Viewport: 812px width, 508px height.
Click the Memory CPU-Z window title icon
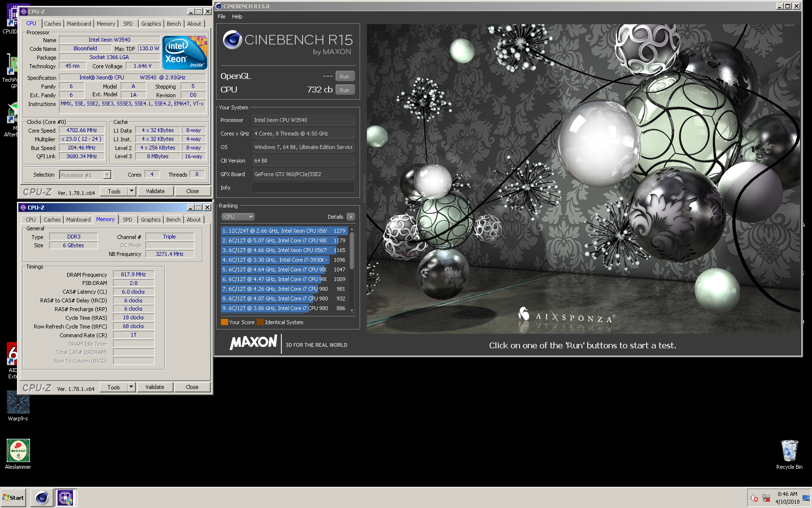point(23,208)
